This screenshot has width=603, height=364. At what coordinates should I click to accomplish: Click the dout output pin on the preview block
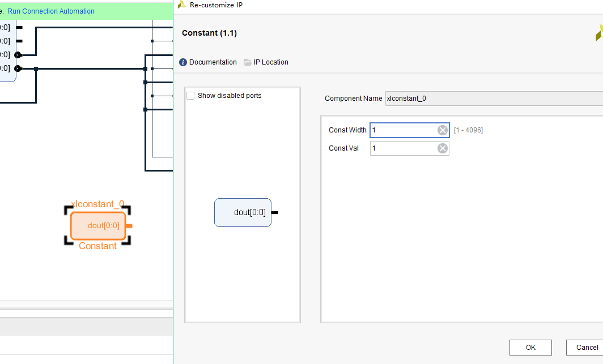pos(275,212)
